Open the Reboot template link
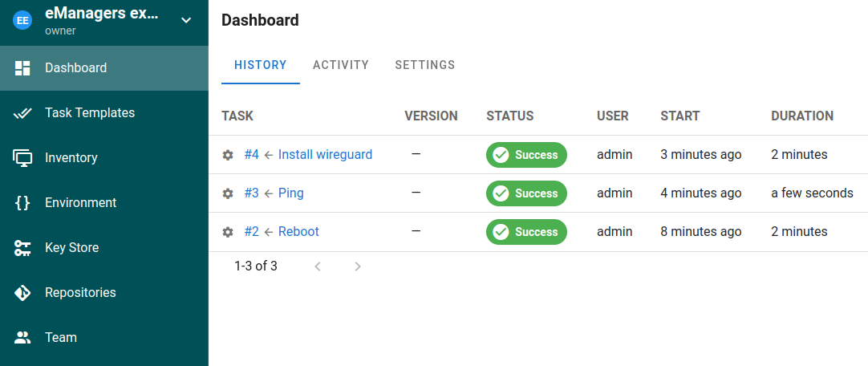Screen dimensions: 868x366 coord(298,232)
